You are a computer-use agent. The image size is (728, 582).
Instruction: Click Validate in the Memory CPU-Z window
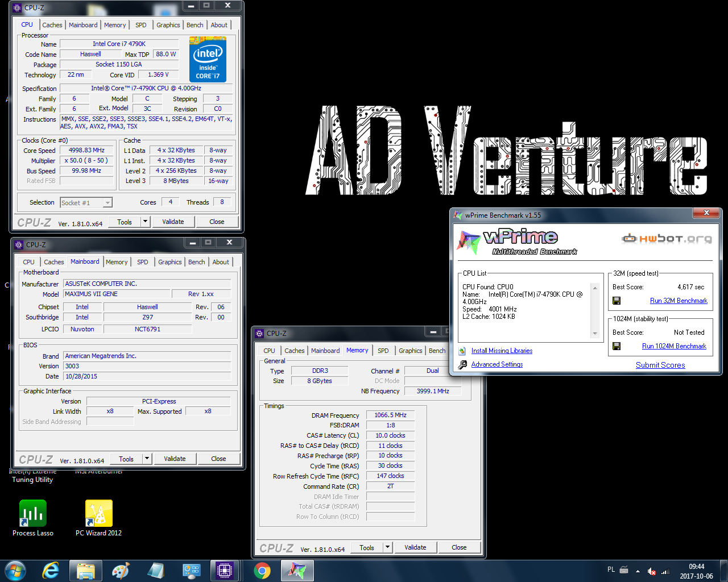(415, 547)
